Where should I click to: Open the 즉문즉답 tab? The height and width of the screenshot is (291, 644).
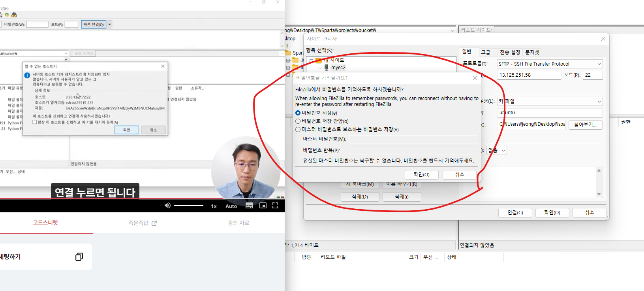(x=142, y=223)
